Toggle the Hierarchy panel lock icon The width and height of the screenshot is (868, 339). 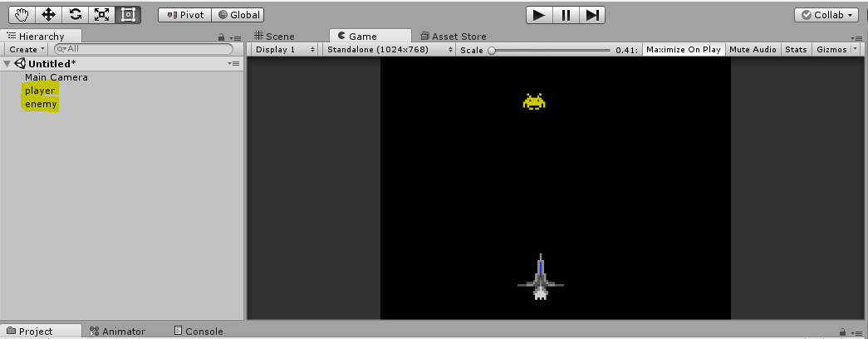222,37
